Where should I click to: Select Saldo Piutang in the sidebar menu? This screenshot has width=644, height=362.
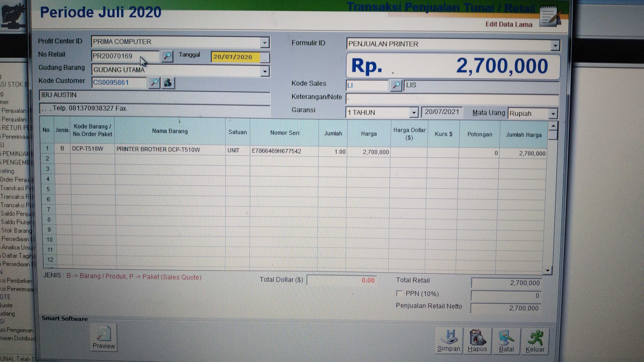pyautogui.click(x=16, y=222)
